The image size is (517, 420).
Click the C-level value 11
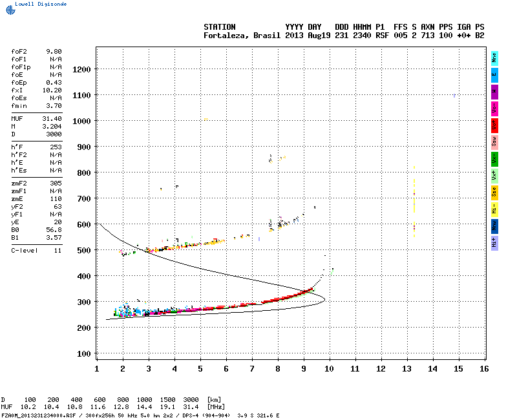[x=58, y=251]
